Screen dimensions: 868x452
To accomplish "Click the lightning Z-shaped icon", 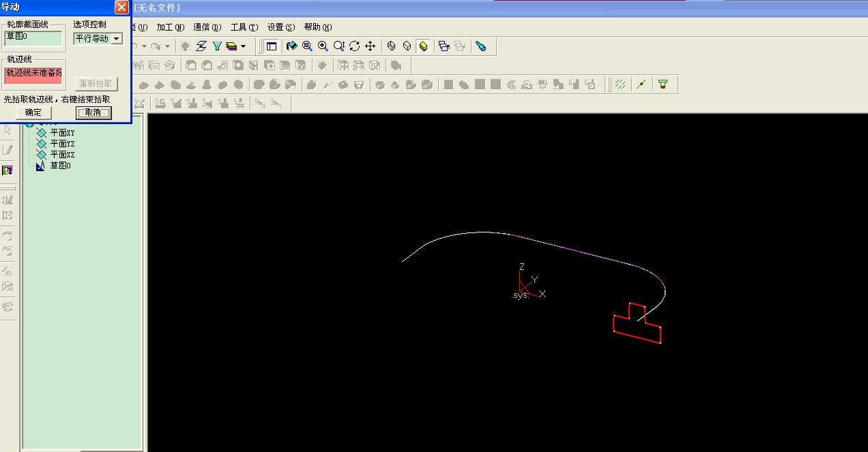I will 201,46.
